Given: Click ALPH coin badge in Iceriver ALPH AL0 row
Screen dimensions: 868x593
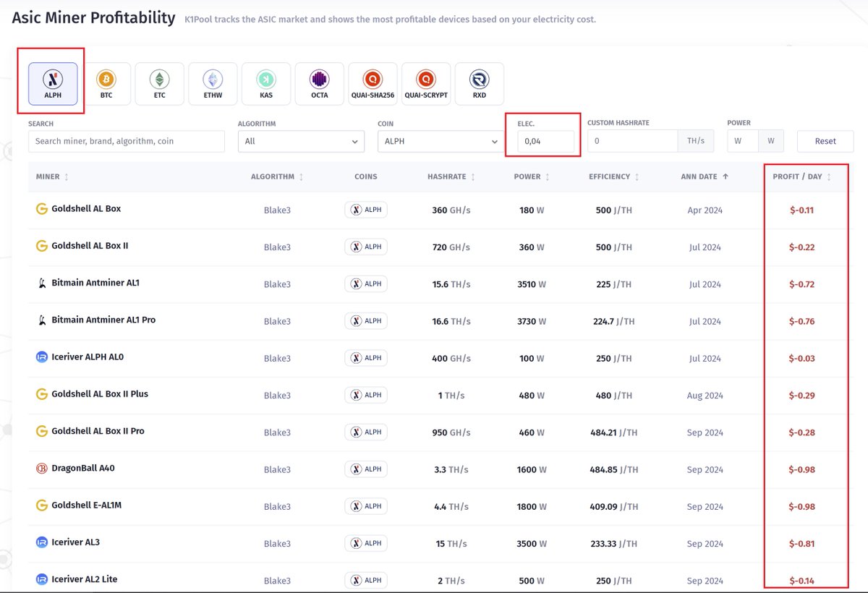Looking at the screenshot, I should [x=366, y=357].
